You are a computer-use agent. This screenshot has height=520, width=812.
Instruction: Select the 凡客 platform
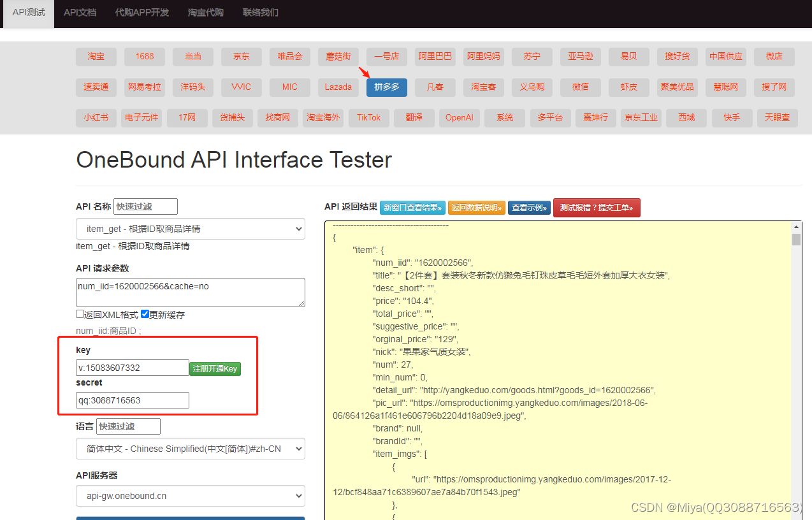435,87
